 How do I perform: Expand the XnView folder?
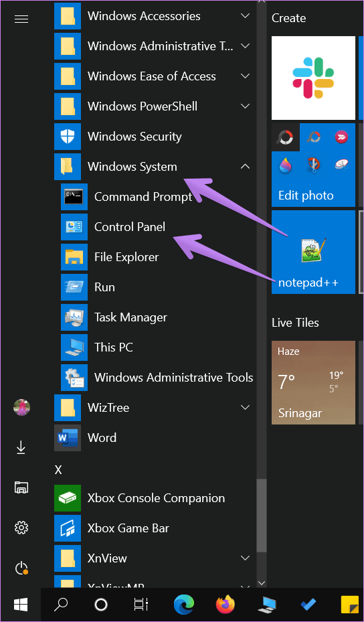[155, 558]
